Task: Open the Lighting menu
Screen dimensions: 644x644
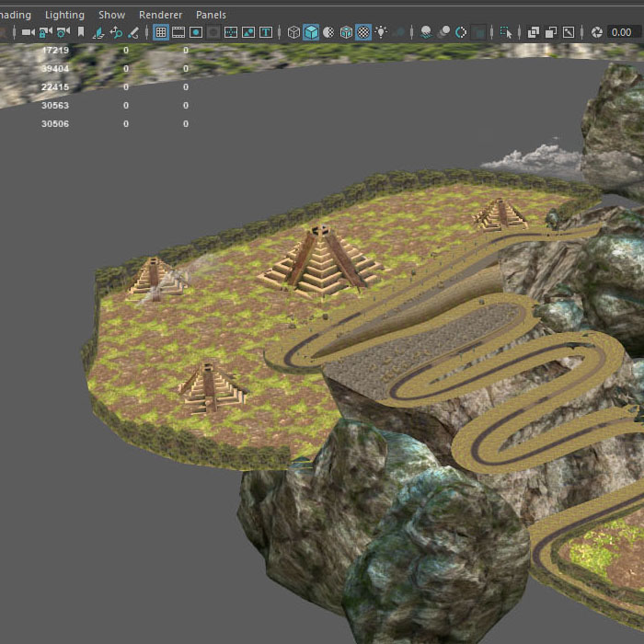Action: click(x=64, y=15)
